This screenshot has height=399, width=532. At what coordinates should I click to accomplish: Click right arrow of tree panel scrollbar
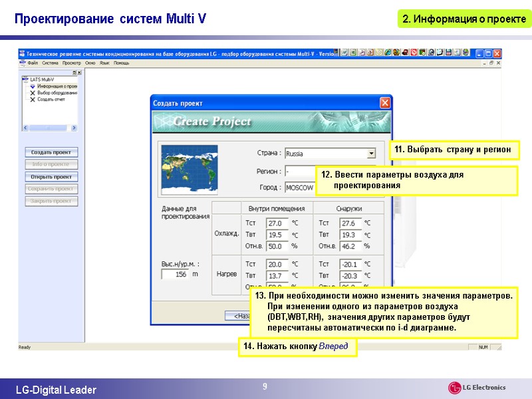[x=74, y=128]
